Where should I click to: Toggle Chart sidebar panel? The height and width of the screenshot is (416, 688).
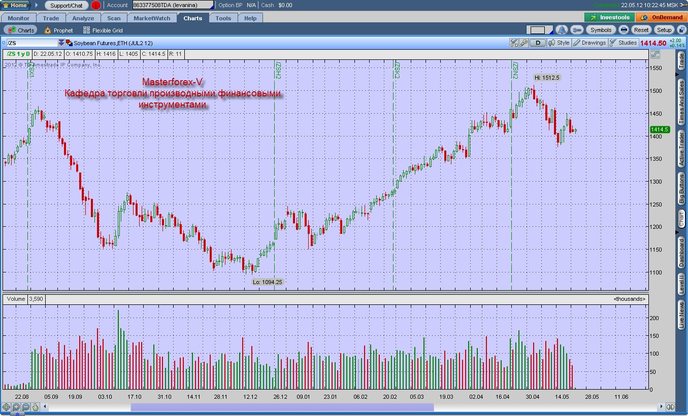point(681,219)
